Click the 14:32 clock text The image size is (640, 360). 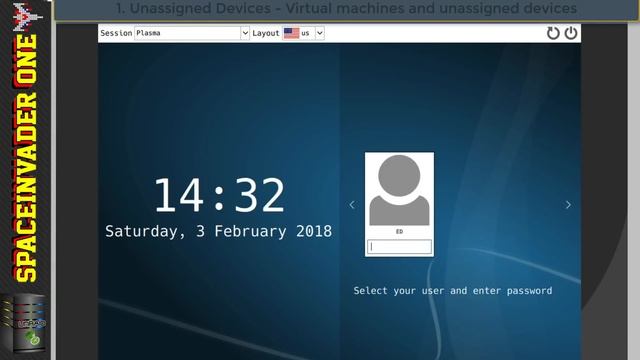[x=219, y=195]
